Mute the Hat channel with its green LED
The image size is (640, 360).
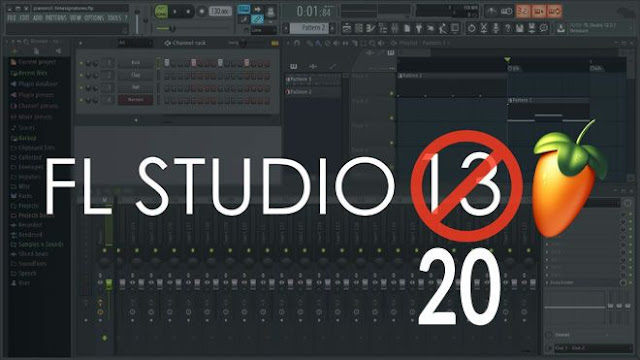pos(81,87)
